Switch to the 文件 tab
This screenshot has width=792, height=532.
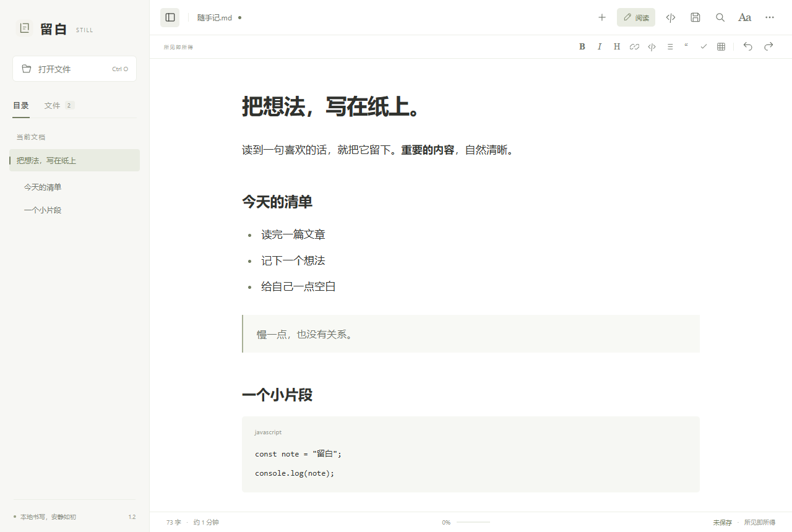(59, 106)
